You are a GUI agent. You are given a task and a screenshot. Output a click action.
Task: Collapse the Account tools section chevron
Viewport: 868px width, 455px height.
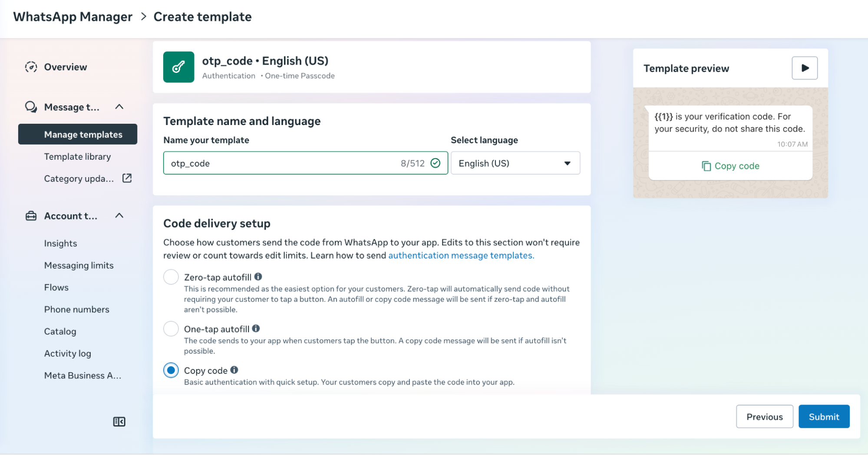point(119,216)
